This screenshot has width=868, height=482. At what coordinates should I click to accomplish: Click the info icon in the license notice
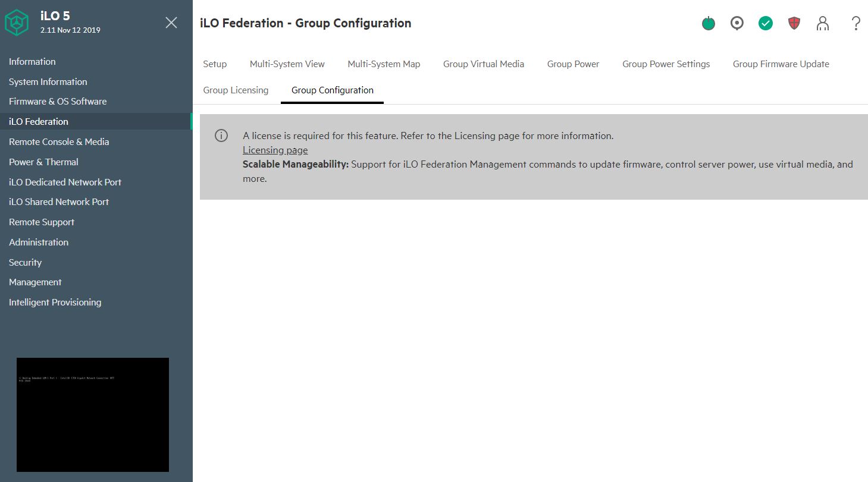pyautogui.click(x=221, y=136)
